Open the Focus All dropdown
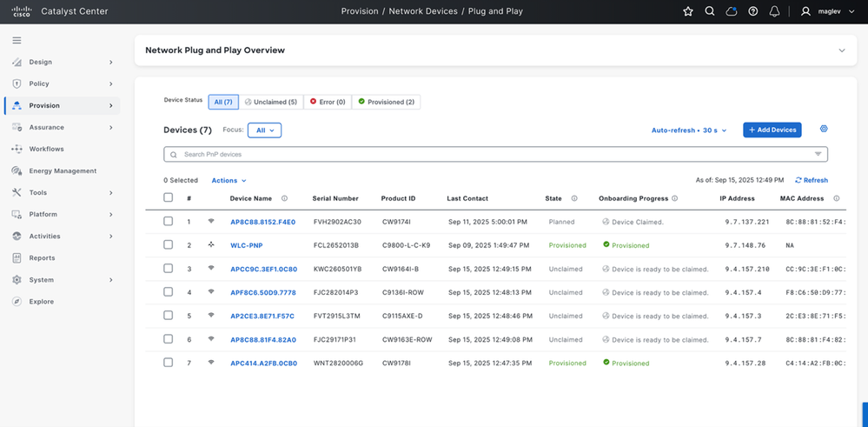 [265, 130]
